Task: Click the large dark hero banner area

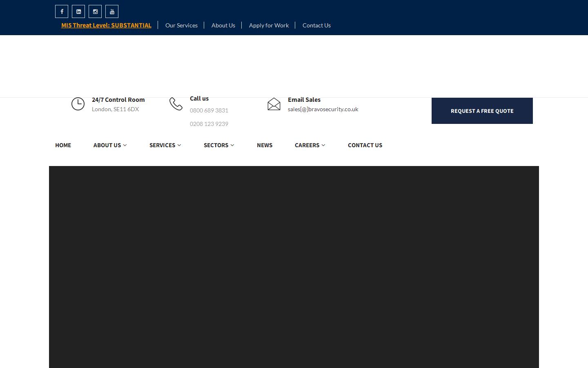Action: (294, 266)
